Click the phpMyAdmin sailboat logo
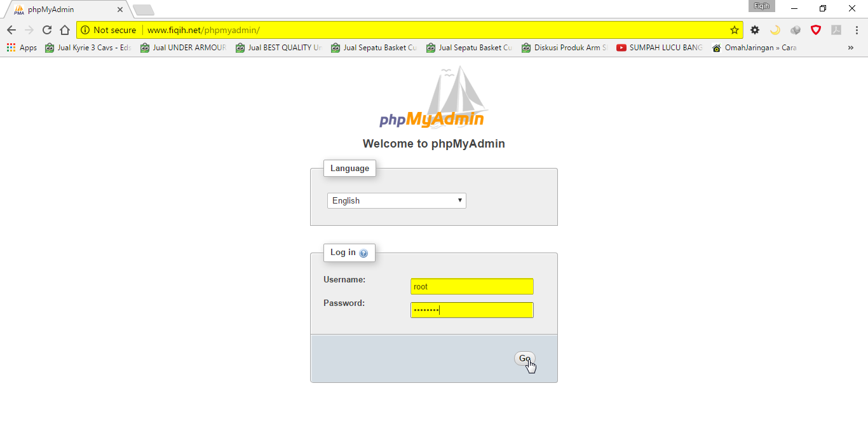868x423 pixels. click(x=433, y=97)
